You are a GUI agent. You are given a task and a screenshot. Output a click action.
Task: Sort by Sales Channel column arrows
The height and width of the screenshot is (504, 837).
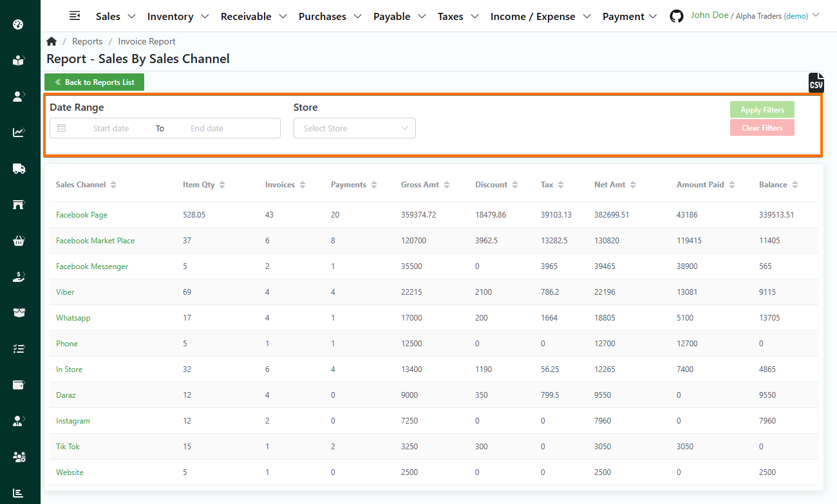tap(113, 185)
